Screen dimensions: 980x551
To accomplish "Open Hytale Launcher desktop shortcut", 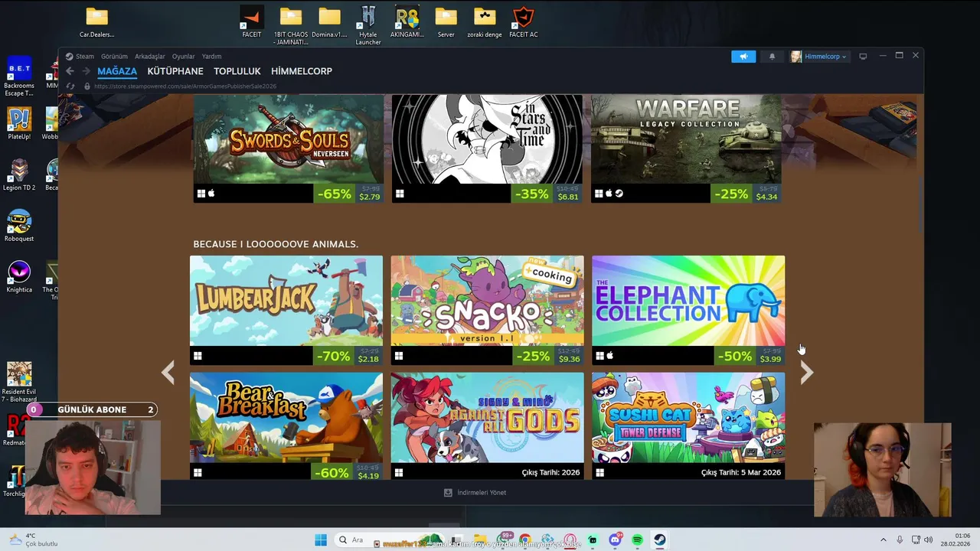I will [368, 24].
